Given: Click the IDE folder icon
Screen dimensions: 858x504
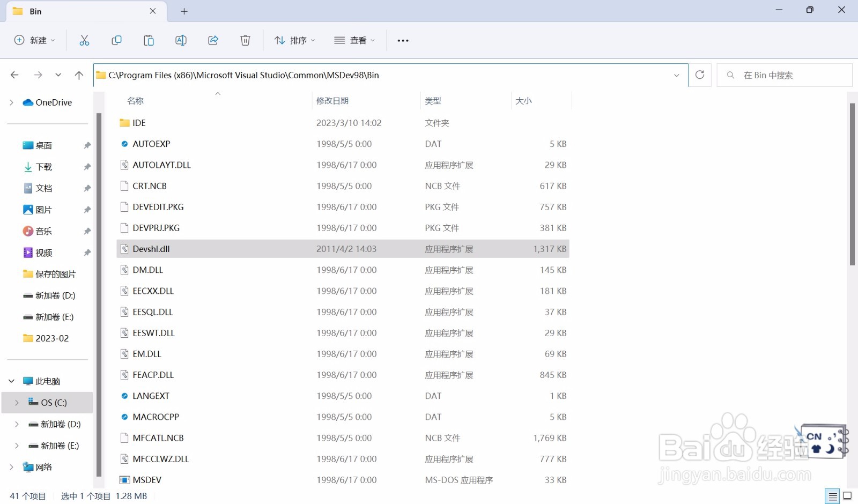Looking at the screenshot, I should 124,123.
